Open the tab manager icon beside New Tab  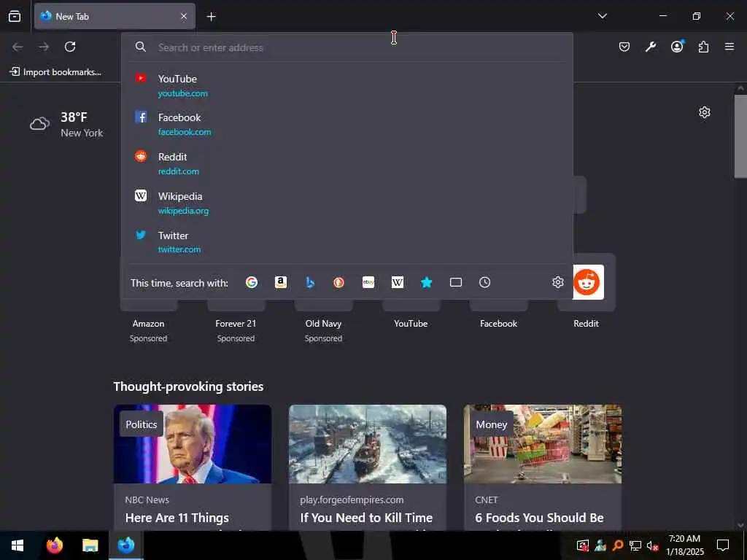point(15,16)
